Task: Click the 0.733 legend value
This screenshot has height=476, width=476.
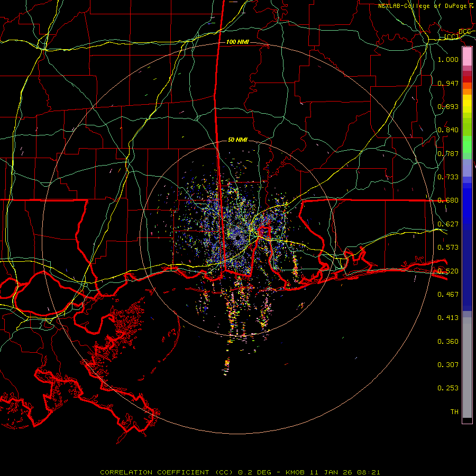Action: pos(448,177)
